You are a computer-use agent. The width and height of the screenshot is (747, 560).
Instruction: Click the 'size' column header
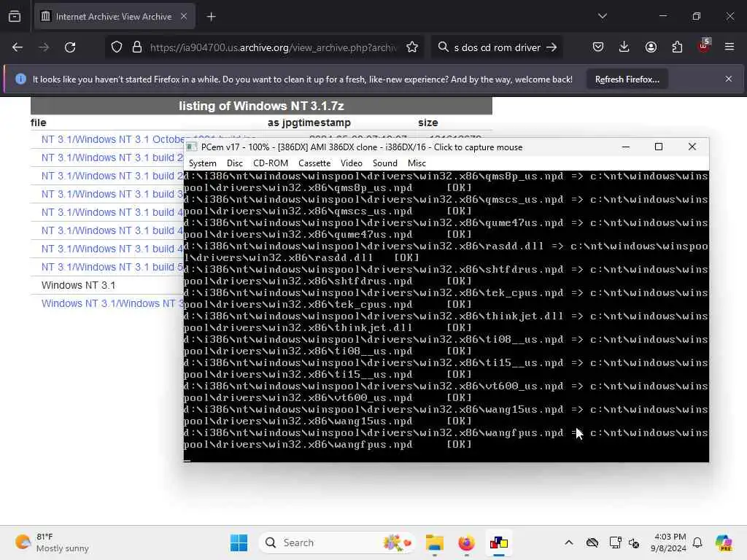click(427, 122)
